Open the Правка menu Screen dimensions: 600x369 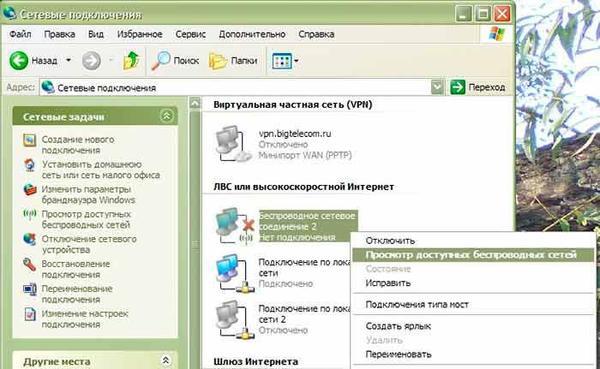click(59, 34)
